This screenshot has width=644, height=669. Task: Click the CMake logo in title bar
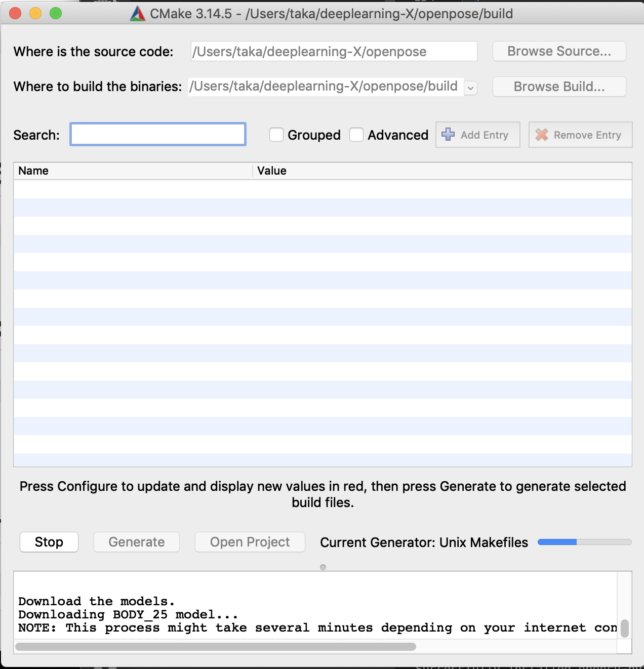click(x=138, y=14)
